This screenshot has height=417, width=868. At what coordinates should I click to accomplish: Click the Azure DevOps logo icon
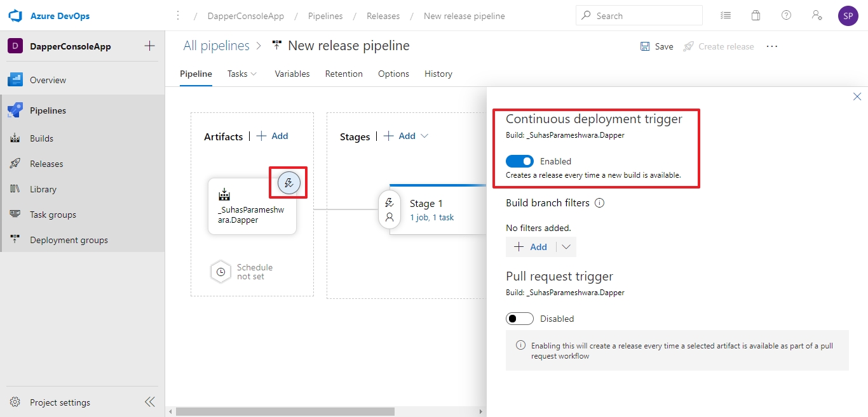pyautogui.click(x=15, y=15)
